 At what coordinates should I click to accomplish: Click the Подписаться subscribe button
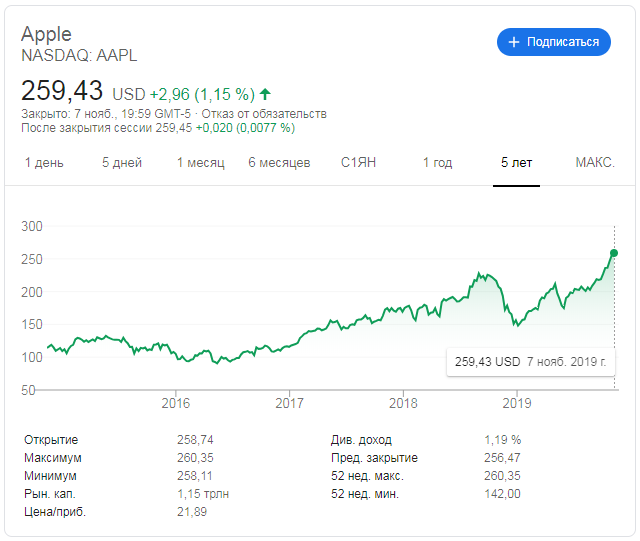(553, 42)
